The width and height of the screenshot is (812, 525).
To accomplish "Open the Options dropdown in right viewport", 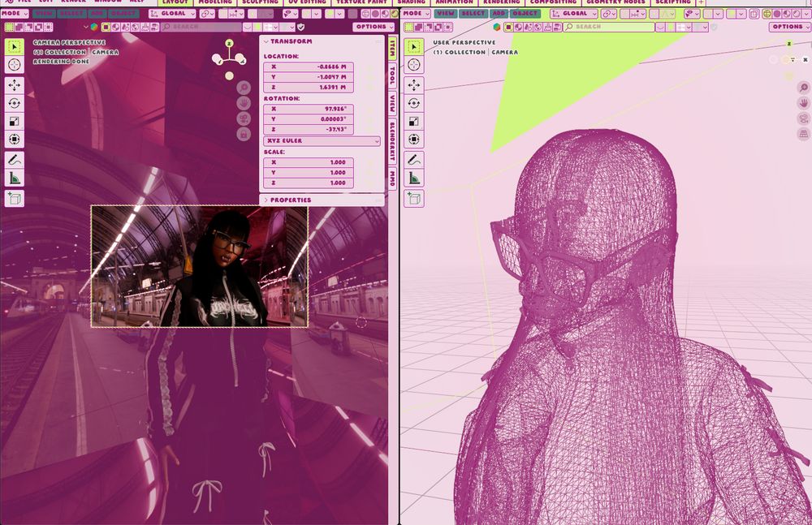I will [x=790, y=27].
